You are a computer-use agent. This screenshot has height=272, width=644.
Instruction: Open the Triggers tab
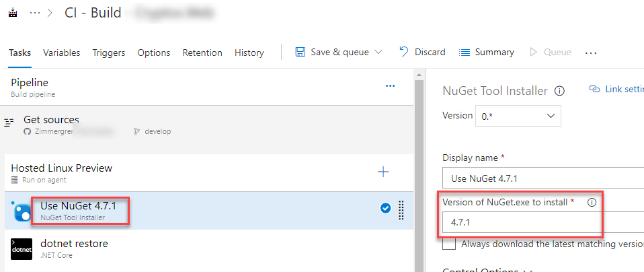tap(108, 53)
